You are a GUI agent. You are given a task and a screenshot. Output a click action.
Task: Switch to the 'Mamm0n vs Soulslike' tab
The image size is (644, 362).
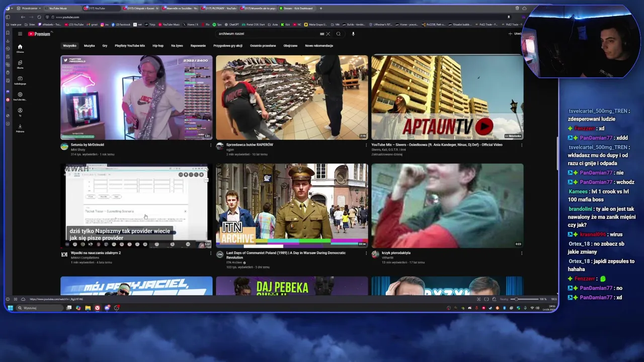pyautogui.click(x=180, y=9)
